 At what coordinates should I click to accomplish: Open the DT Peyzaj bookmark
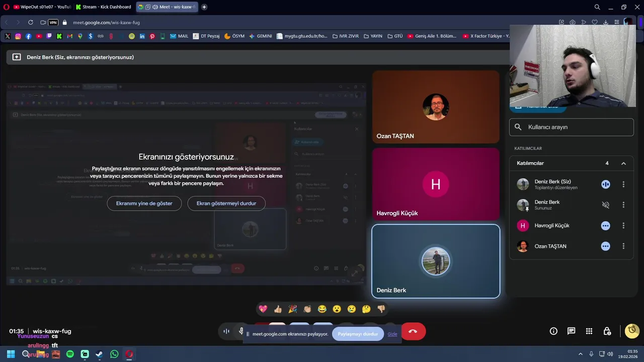206,36
